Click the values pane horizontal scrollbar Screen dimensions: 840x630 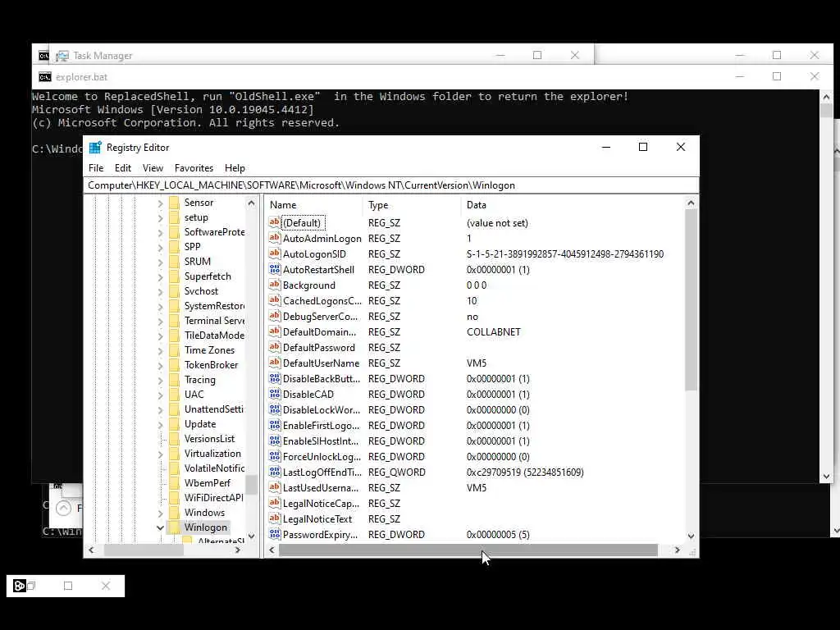(x=468, y=550)
